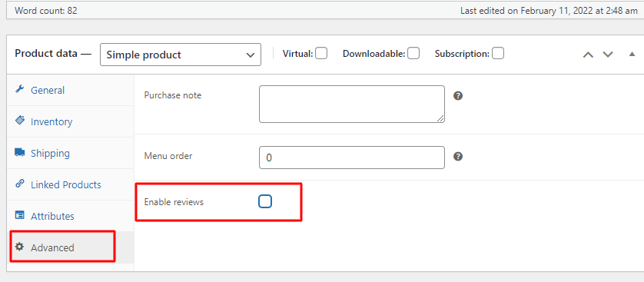Click the Menu order input field
The image size is (644, 282).
(x=351, y=158)
